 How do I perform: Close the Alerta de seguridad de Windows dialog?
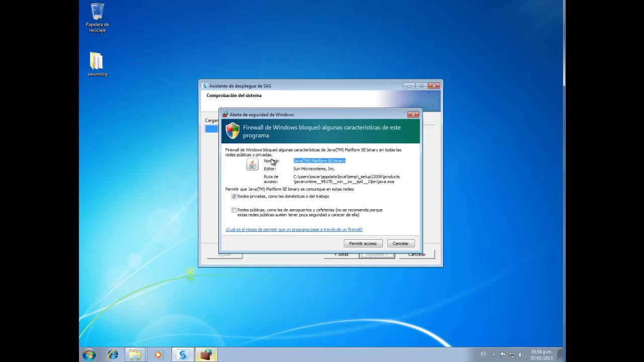pyautogui.click(x=413, y=115)
